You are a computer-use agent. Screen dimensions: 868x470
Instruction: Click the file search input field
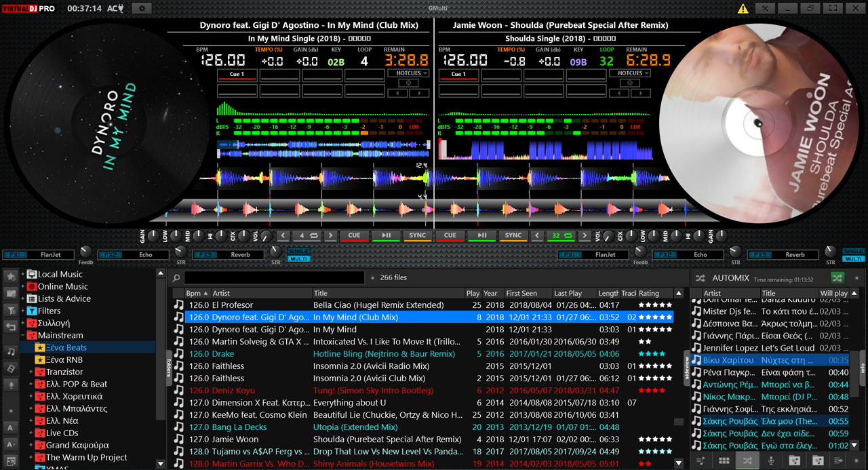[x=275, y=277]
